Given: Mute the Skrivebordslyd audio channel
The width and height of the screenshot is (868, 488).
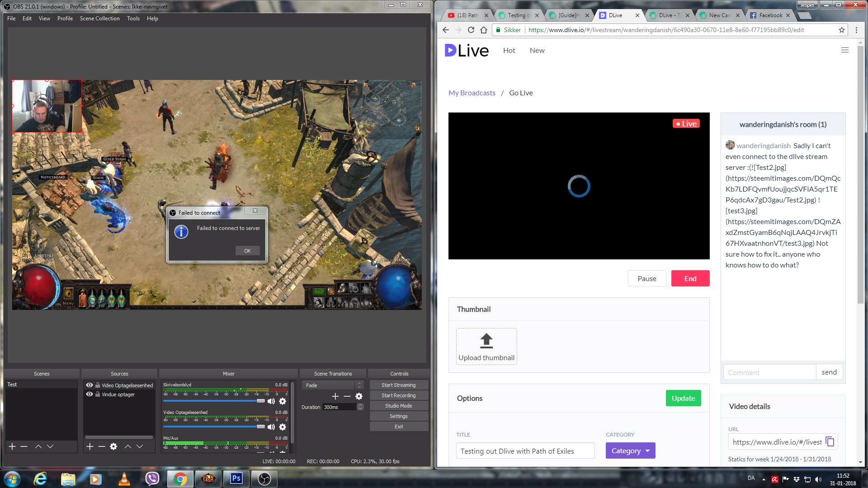Looking at the screenshot, I should click(x=271, y=401).
